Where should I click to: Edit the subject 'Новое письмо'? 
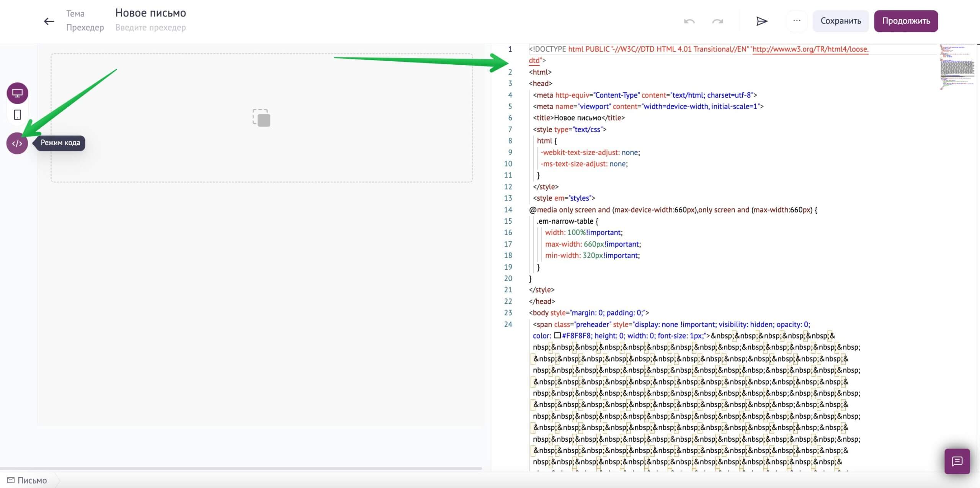click(x=150, y=13)
